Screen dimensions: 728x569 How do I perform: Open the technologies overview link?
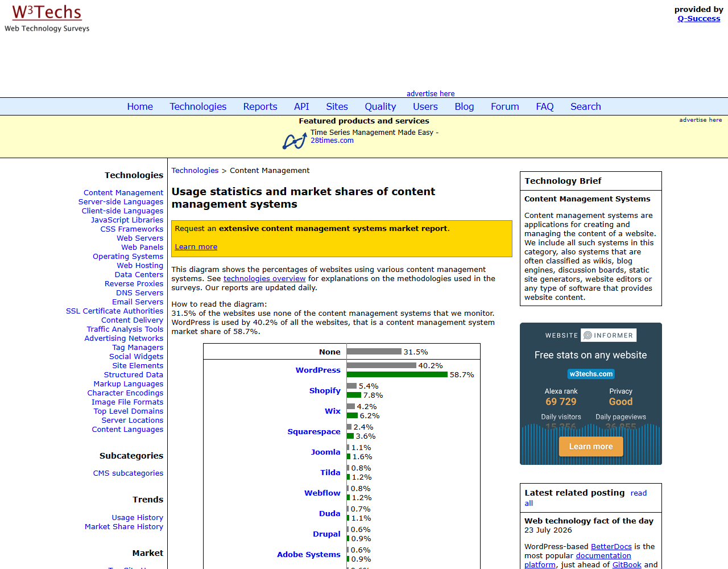point(264,278)
